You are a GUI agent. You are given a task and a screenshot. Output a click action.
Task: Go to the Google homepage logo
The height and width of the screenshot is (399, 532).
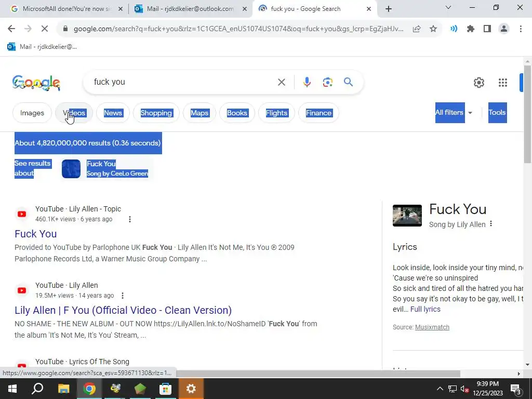point(36,83)
